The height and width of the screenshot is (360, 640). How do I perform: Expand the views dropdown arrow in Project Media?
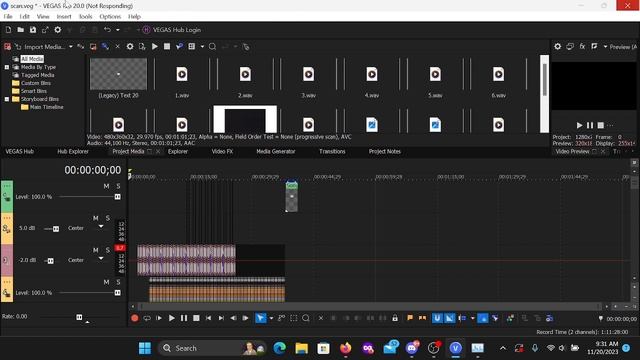tap(202, 47)
